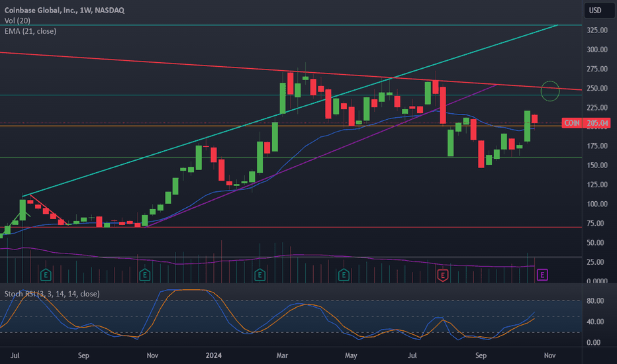Click the 225.00 price axis label
Image resolution: width=617 pixels, height=364 pixels.
click(597, 107)
